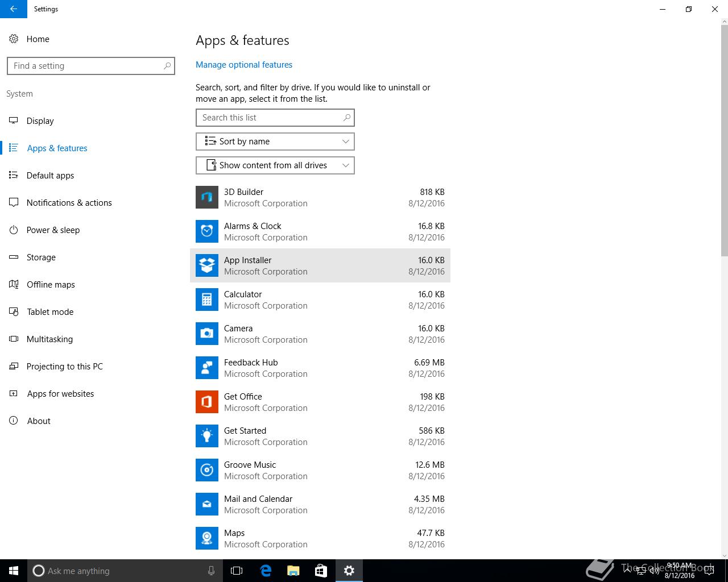Select the Camera entry name
Image resolution: width=728 pixels, height=582 pixels.
tap(238, 329)
